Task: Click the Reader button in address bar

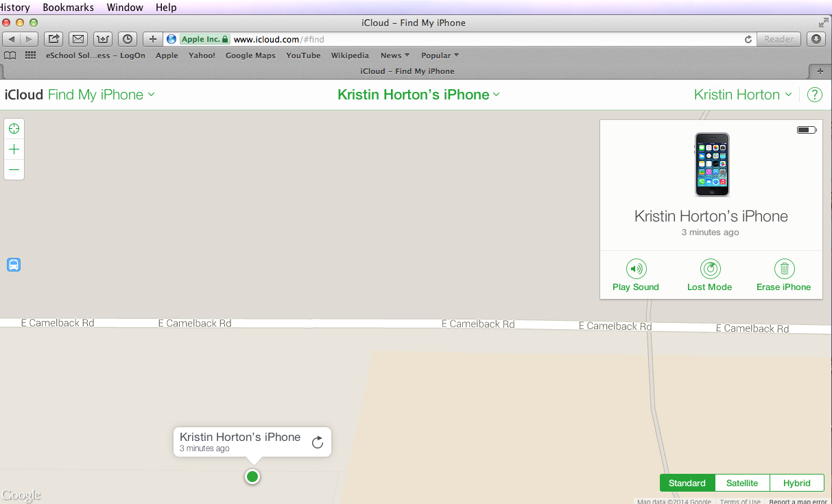Action: click(x=779, y=39)
